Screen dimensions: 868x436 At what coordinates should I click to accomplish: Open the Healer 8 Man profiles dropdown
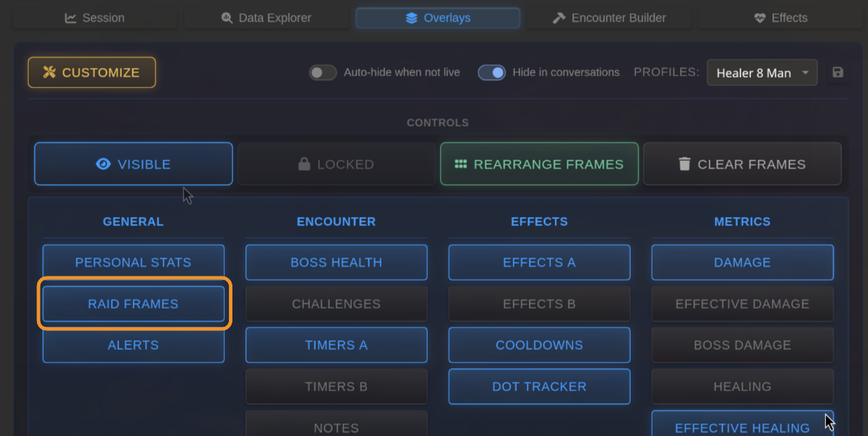pyautogui.click(x=762, y=73)
